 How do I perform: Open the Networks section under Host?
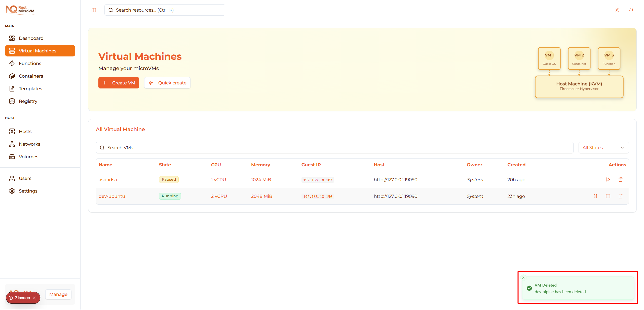pyautogui.click(x=29, y=144)
